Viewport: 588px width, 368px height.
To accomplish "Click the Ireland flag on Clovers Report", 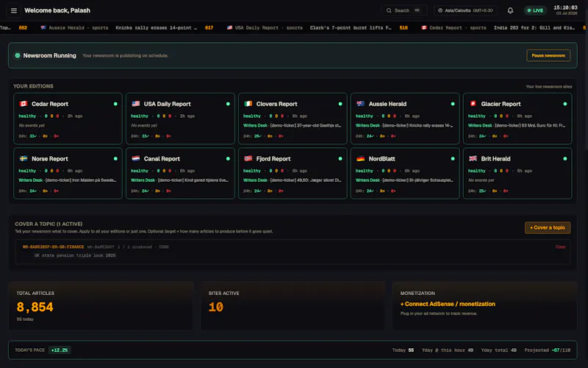I will coord(248,104).
